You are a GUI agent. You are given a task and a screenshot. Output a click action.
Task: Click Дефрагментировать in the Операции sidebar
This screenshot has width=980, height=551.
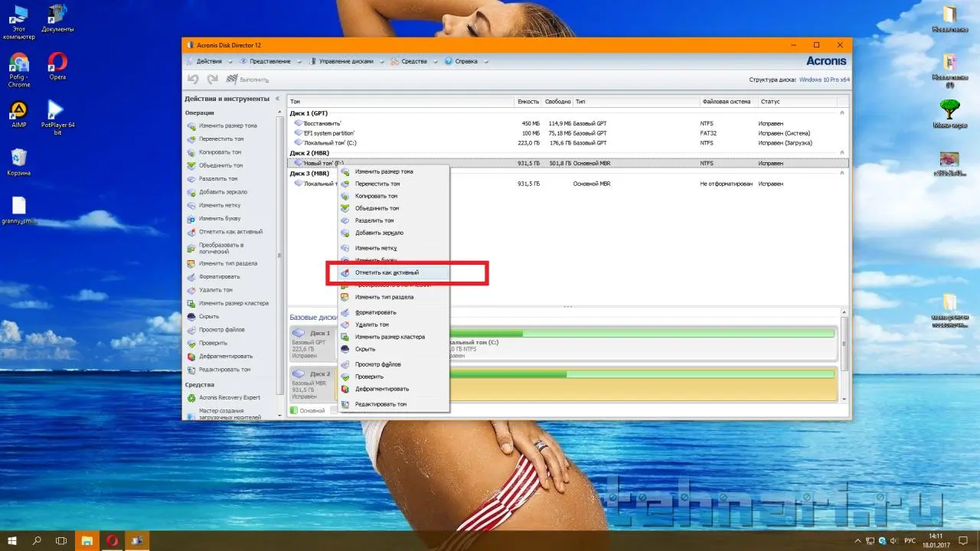pos(220,356)
